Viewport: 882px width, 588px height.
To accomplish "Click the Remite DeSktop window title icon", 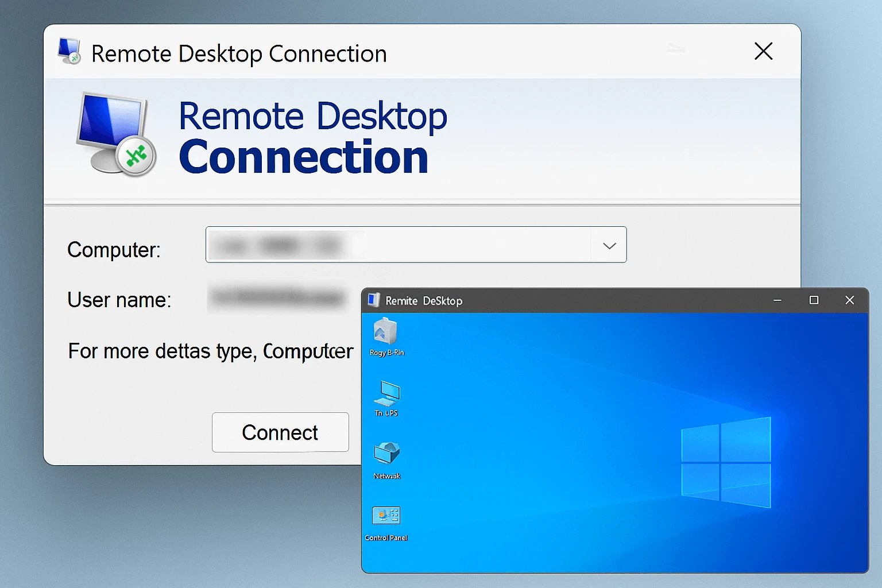I will click(374, 300).
